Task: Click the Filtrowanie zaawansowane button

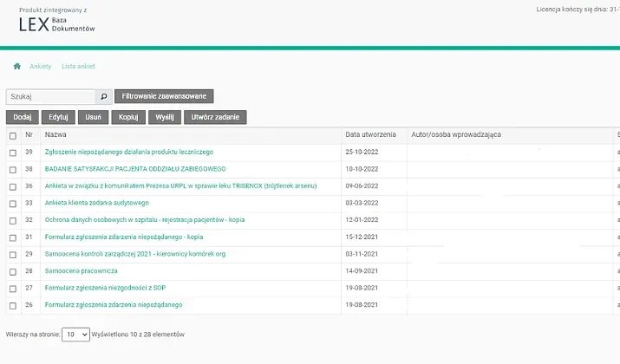Action: pyautogui.click(x=164, y=96)
